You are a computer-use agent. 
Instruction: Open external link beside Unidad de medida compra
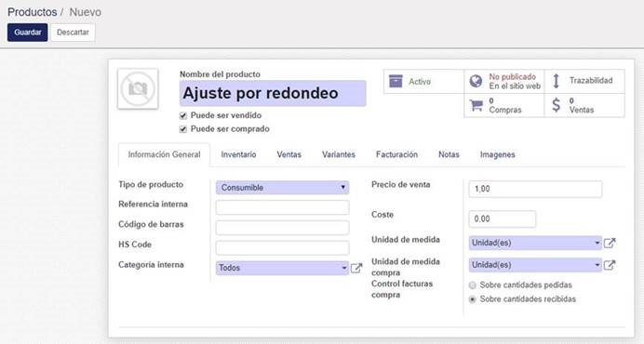click(610, 265)
